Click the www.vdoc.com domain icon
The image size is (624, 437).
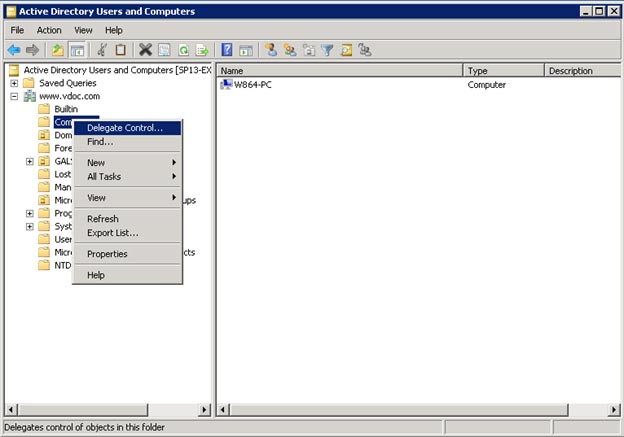coord(29,96)
